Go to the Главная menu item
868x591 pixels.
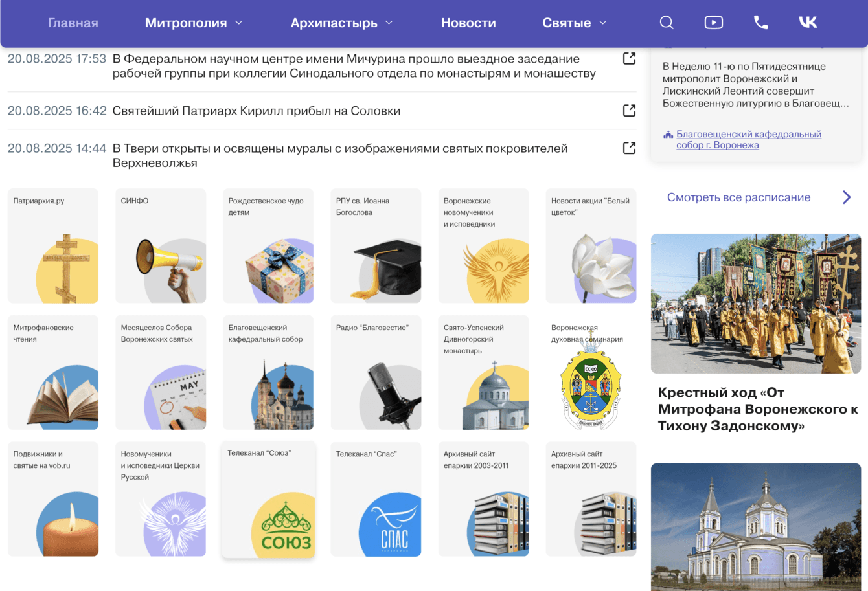click(73, 23)
